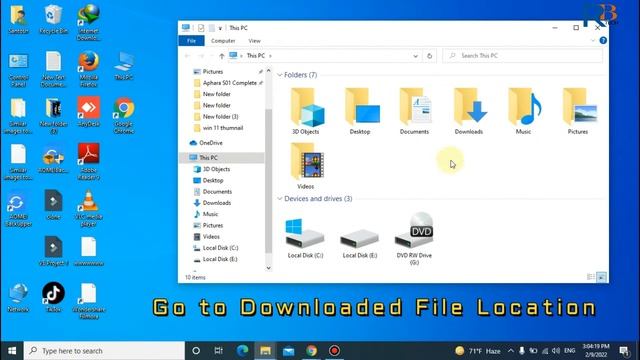The image size is (640, 360).
Task: Open weather 71°F Haze taskbar widget
Action: pyautogui.click(x=478, y=351)
